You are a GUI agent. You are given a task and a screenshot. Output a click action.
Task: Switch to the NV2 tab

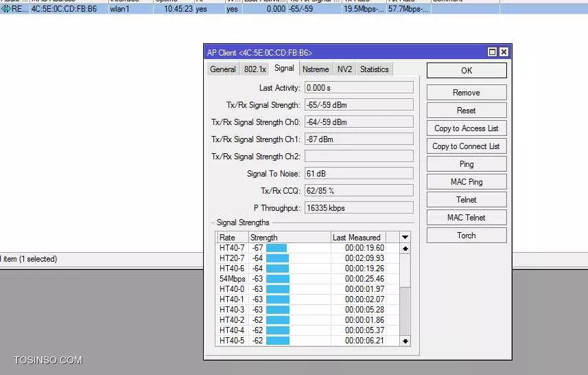pyautogui.click(x=344, y=69)
